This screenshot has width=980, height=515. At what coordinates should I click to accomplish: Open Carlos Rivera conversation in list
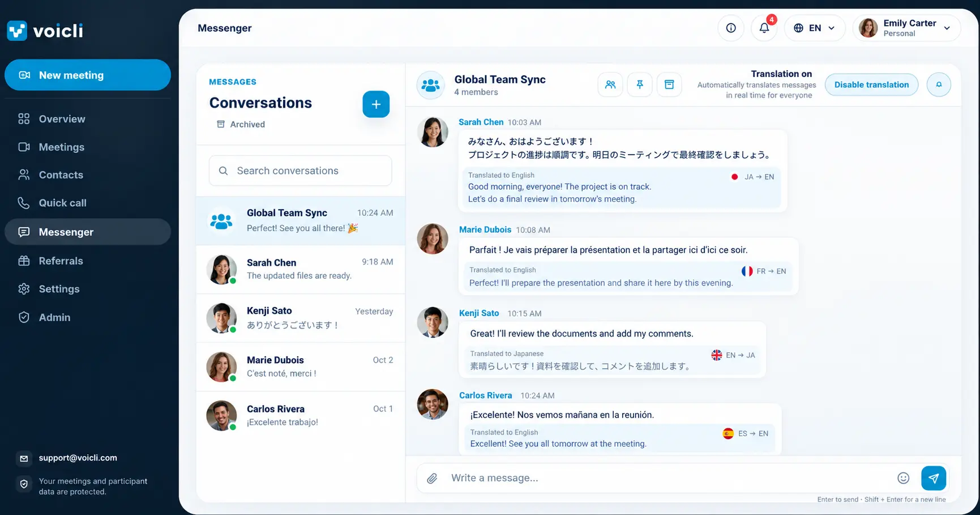tap(301, 415)
